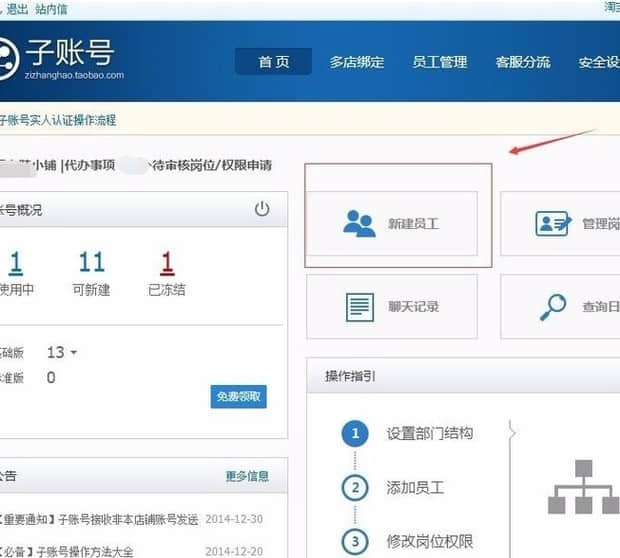Viewport: 620px width, 558px height.
Task: Click the 站内信 link at top
Action: tap(51, 9)
